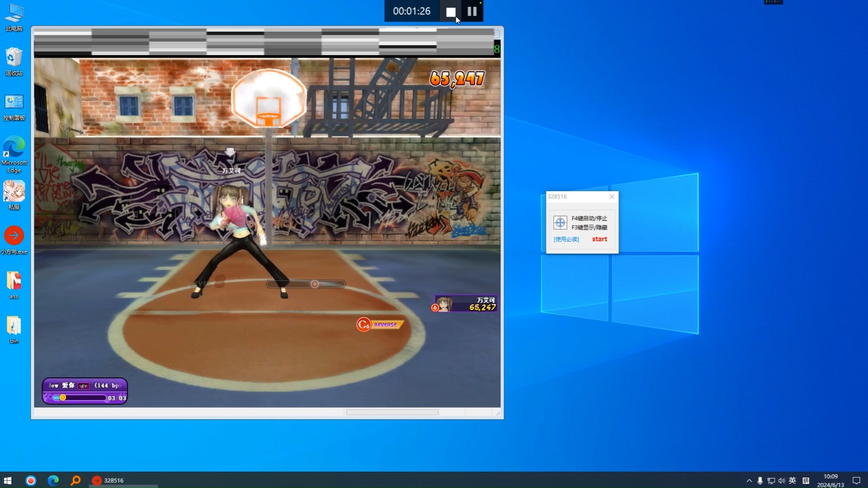Open the 使用必读 usage link
The height and width of the screenshot is (488, 868).
coord(566,239)
